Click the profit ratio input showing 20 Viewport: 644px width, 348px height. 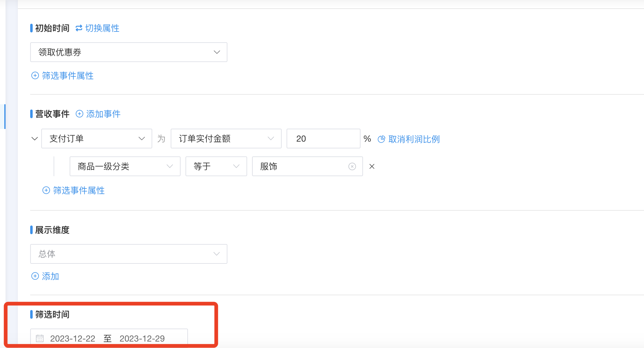tap(324, 139)
